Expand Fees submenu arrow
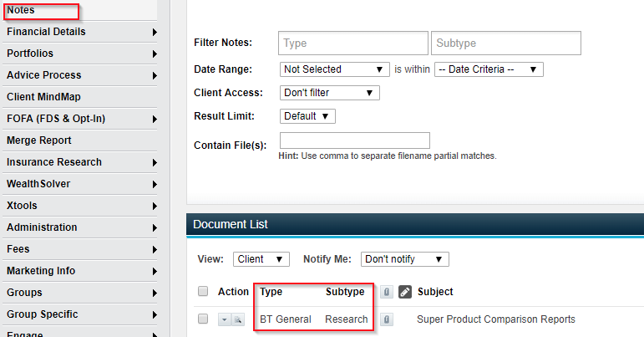644x337 pixels. click(x=155, y=250)
